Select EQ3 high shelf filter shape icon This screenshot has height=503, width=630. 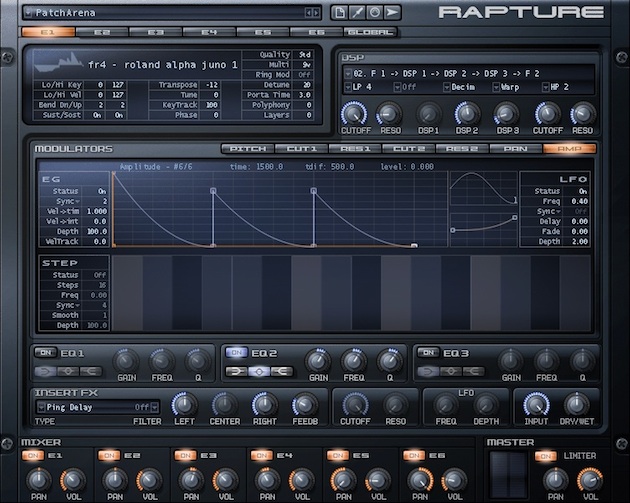click(474, 371)
